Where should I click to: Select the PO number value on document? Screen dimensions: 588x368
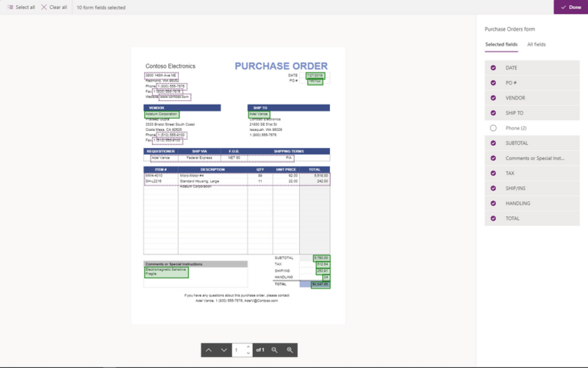tap(315, 81)
